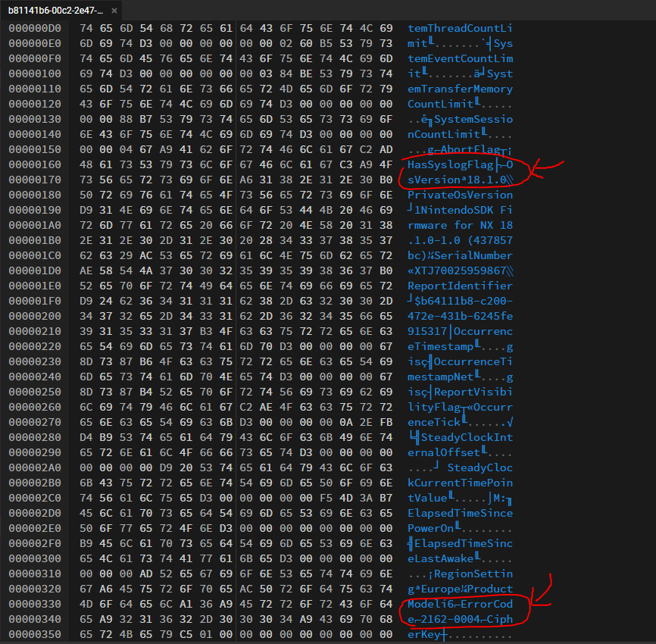The image size is (656, 644).
Task: Select decoded text 'EuropeProduct'
Action: pos(467,589)
